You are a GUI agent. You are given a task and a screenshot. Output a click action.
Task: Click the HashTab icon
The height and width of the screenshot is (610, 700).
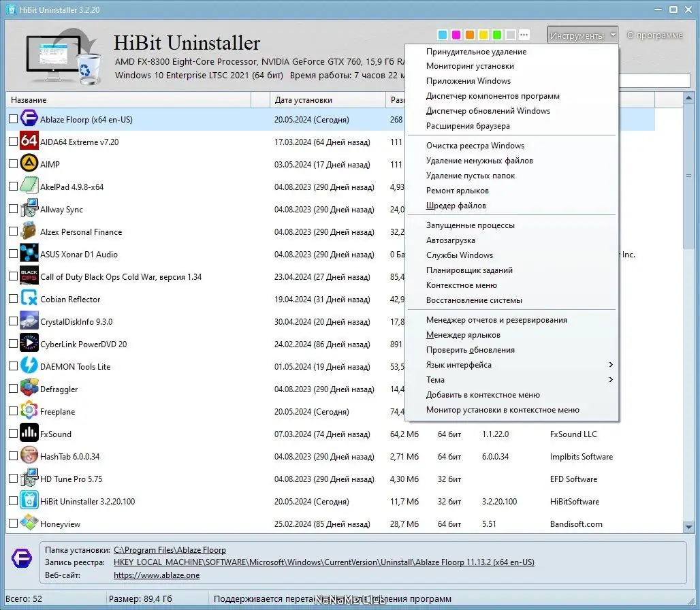click(29, 455)
